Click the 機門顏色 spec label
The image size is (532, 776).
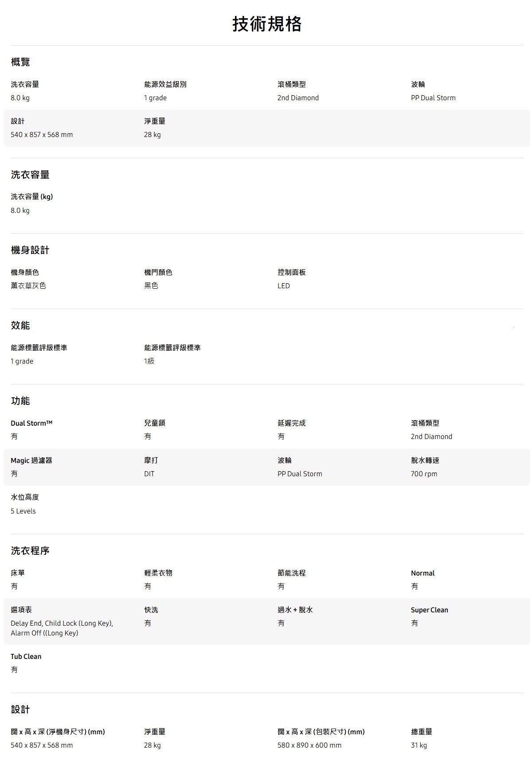[158, 272]
